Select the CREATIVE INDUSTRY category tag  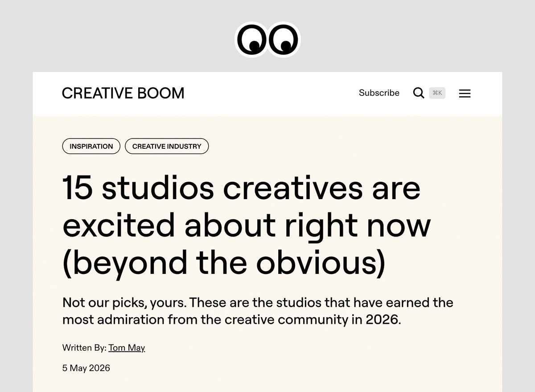pyautogui.click(x=167, y=146)
